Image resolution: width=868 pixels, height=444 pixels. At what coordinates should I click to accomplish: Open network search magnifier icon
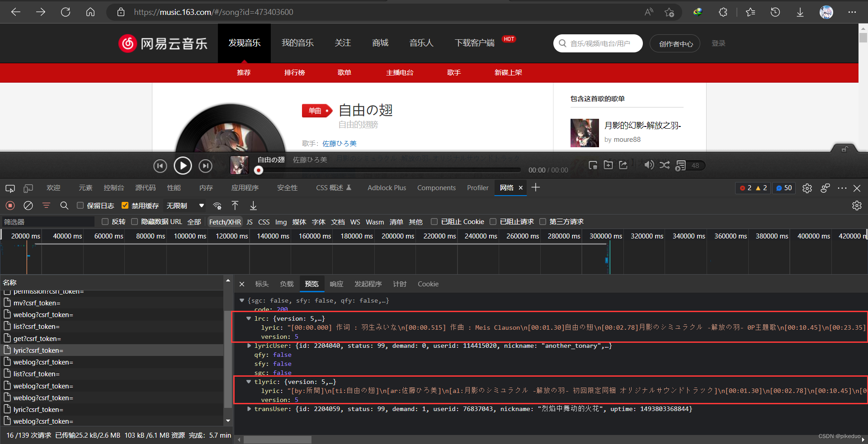(x=64, y=206)
